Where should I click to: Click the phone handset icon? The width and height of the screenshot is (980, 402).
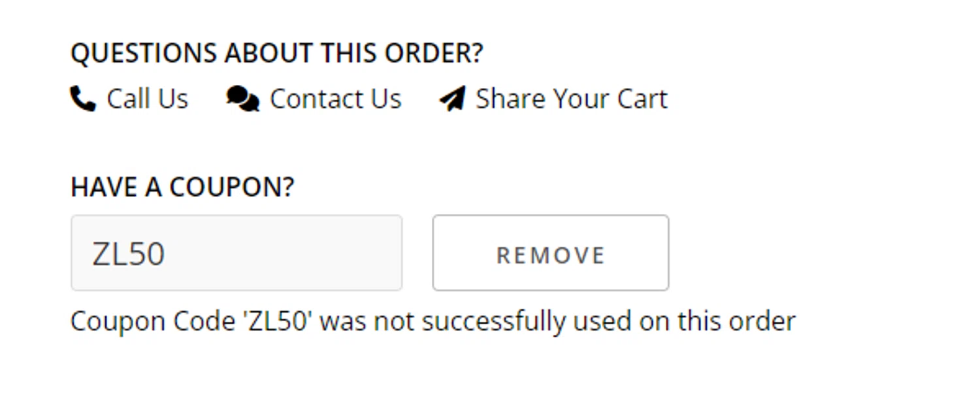pyautogui.click(x=82, y=99)
